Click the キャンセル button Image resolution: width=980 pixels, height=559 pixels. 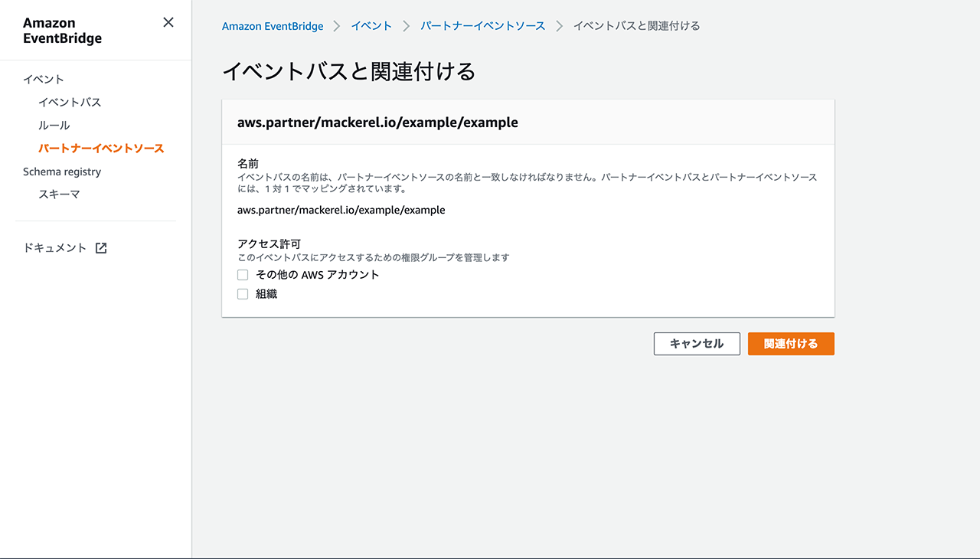697,344
